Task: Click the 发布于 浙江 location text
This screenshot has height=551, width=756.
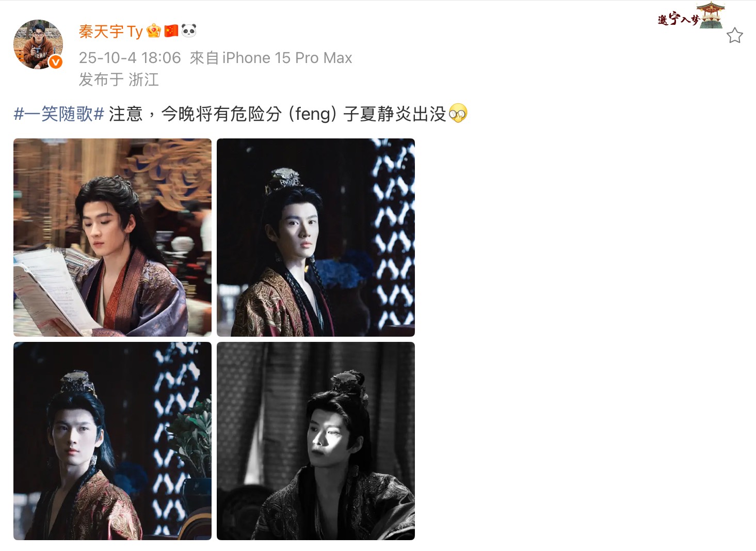Action: tap(119, 80)
